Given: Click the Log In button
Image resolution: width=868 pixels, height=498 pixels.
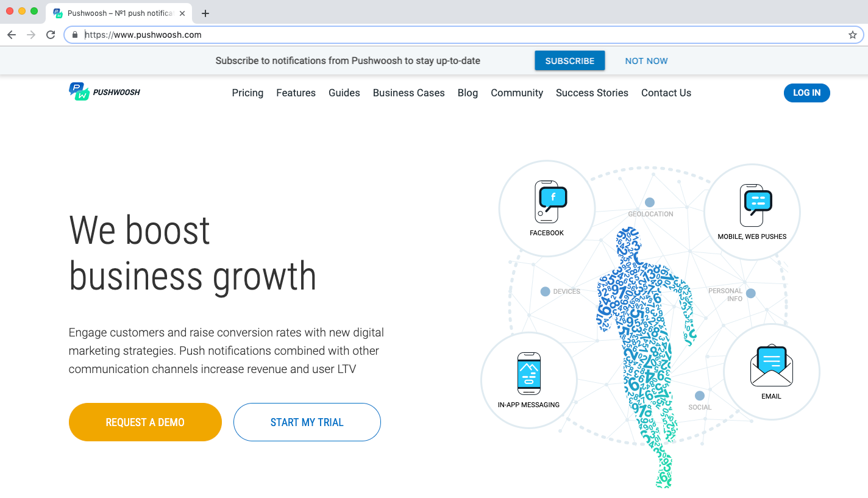Looking at the screenshot, I should (806, 93).
